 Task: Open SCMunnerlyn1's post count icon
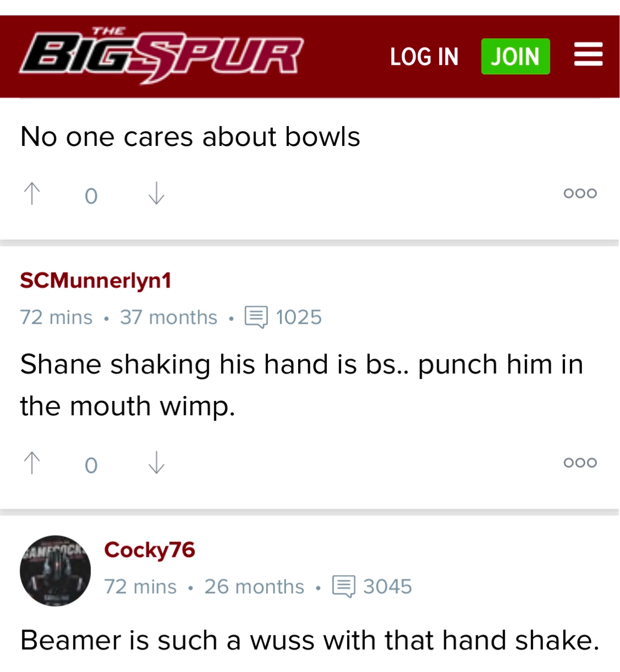point(256,317)
